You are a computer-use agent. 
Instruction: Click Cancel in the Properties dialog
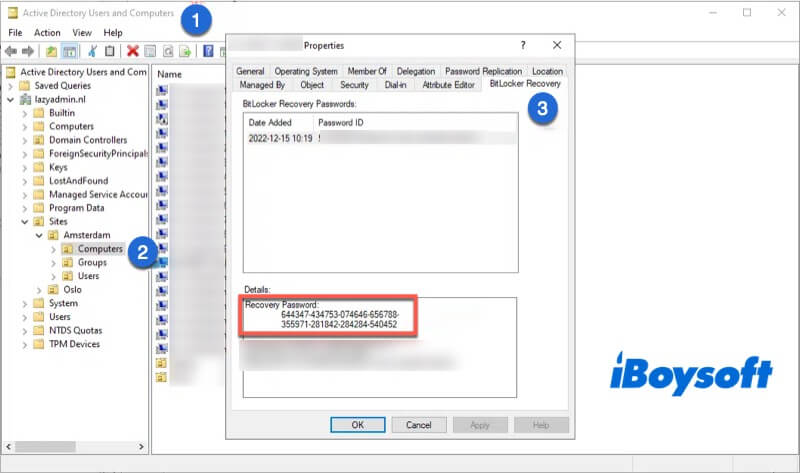tap(419, 425)
